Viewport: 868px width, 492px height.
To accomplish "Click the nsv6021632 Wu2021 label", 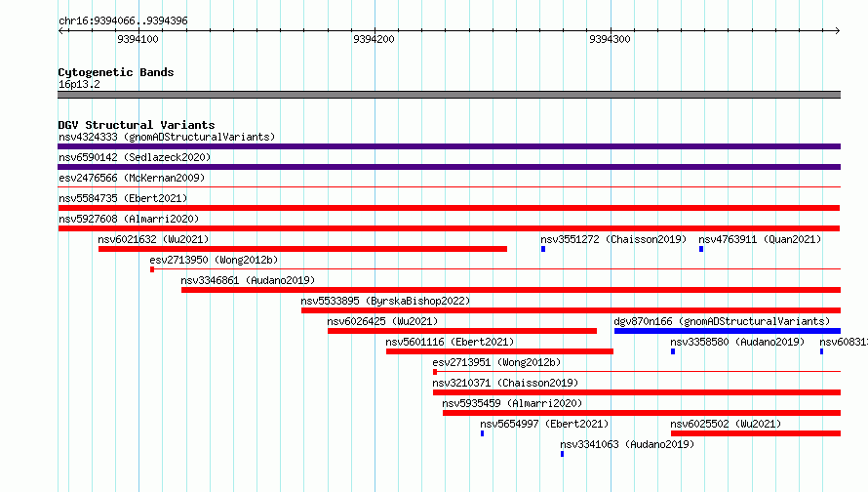I will pyautogui.click(x=153, y=239).
